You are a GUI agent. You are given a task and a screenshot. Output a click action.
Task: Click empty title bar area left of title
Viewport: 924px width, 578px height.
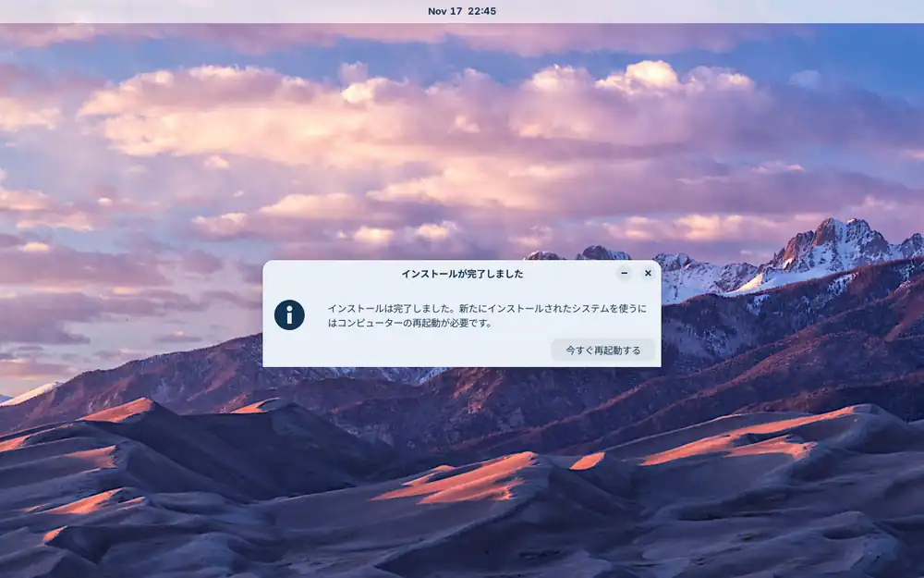pos(323,274)
